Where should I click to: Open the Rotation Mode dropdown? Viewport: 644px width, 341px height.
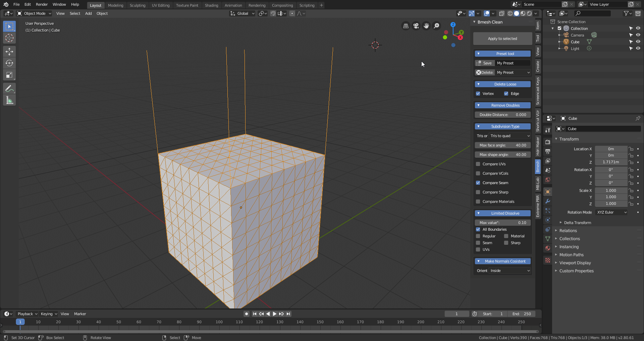click(x=611, y=212)
